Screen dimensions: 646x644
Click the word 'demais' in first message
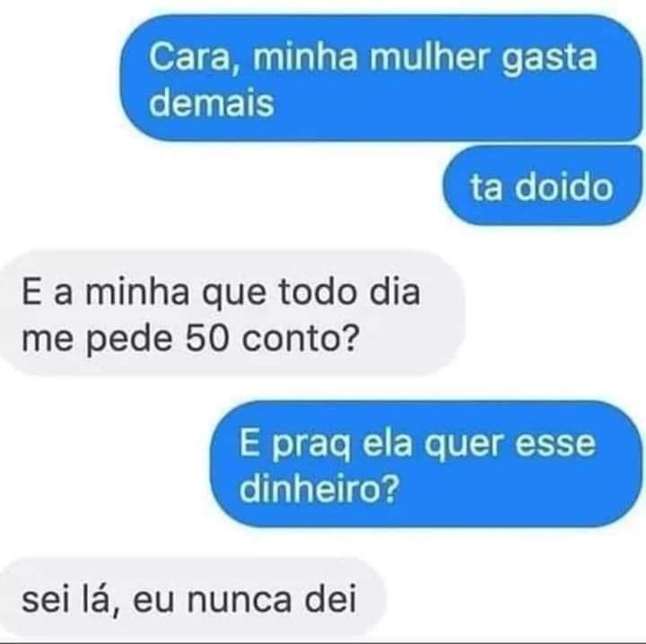tap(212, 101)
